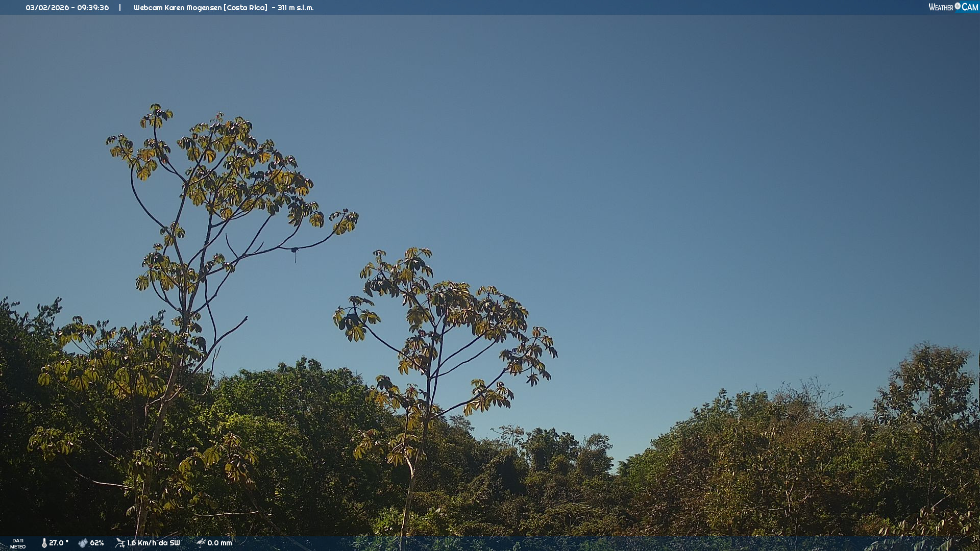Viewport: 980px width, 551px height.
Task: Click the 0.0 mm rainfall value
Action: 219,543
